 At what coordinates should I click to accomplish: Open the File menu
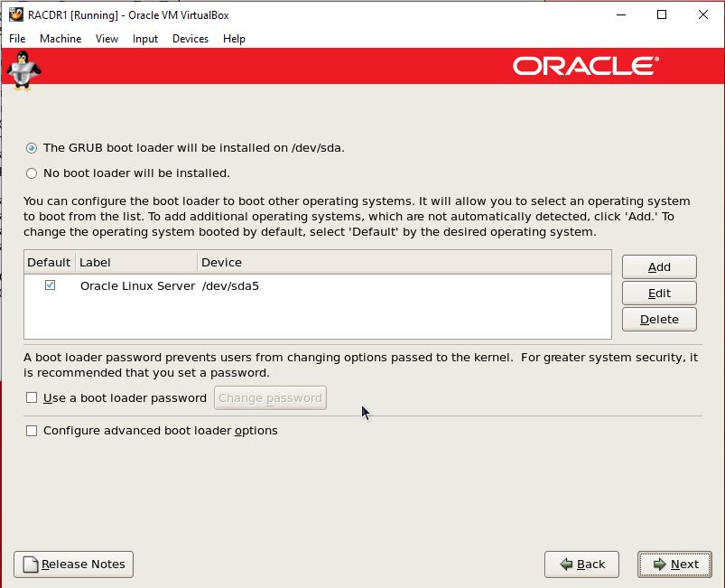(x=17, y=39)
